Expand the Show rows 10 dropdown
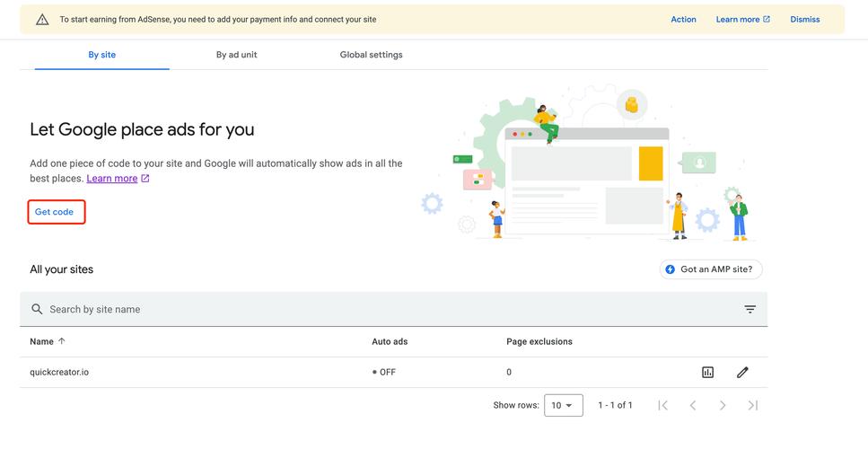 point(564,405)
